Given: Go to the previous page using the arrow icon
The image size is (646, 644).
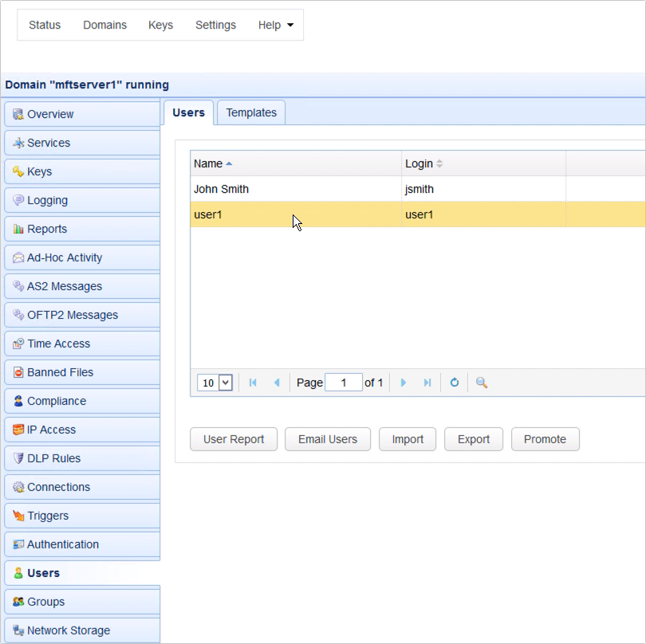Looking at the screenshot, I should (x=277, y=383).
